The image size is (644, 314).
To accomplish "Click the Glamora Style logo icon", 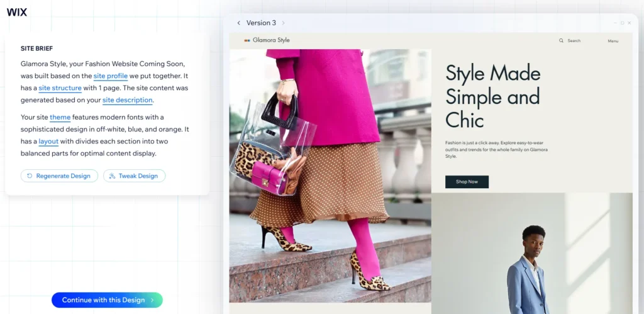I will click(x=247, y=40).
